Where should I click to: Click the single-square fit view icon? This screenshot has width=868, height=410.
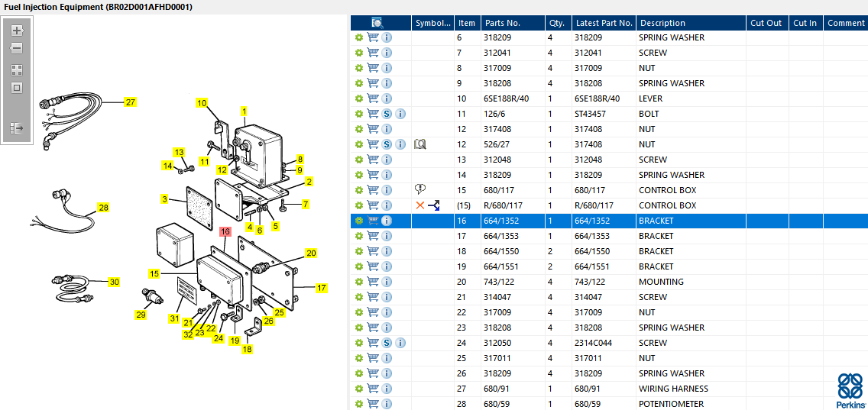pyautogui.click(x=17, y=88)
